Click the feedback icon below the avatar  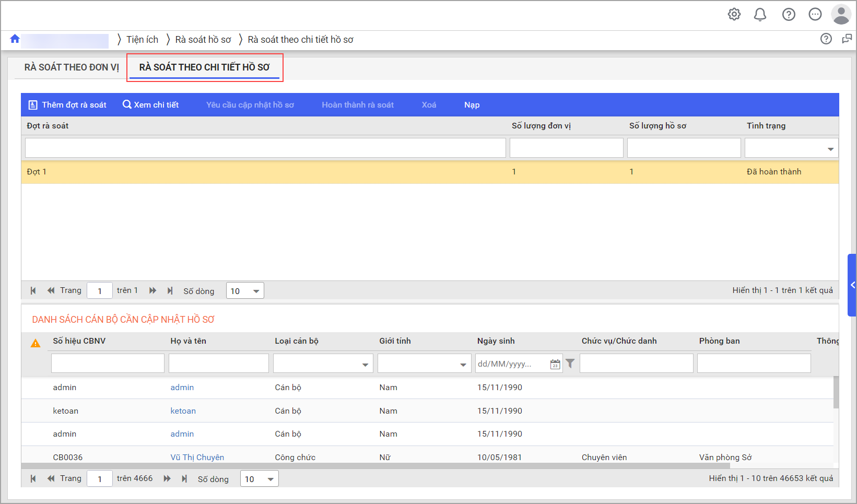[x=847, y=39]
